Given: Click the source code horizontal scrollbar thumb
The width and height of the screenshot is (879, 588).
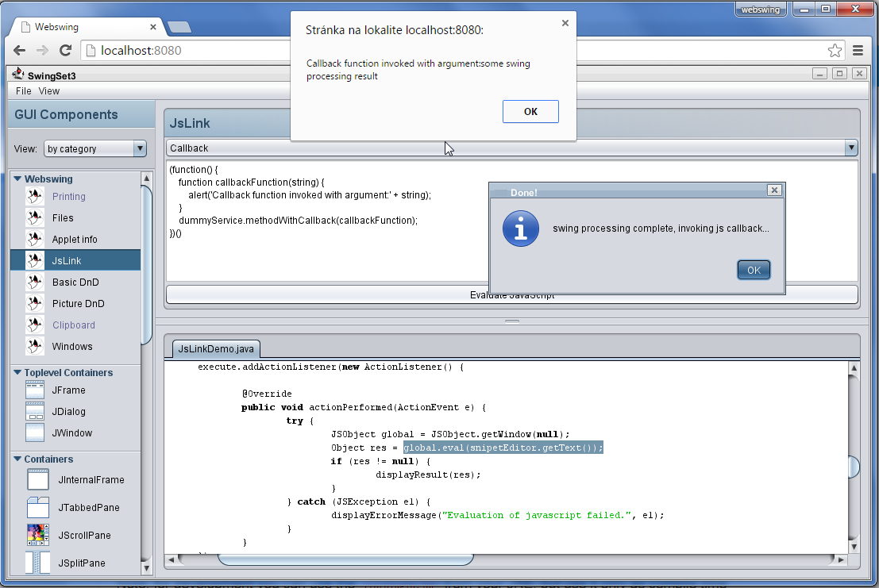Looking at the screenshot, I should coord(345,559).
